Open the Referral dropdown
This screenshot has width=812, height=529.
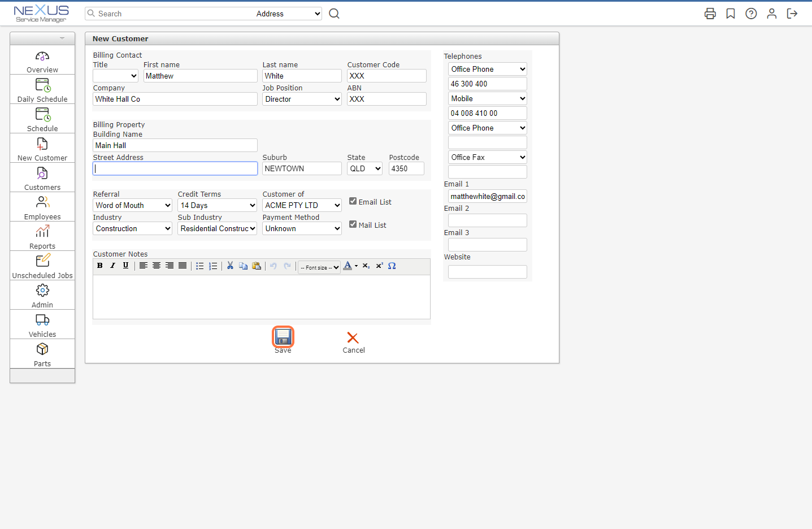(x=132, y=205)
